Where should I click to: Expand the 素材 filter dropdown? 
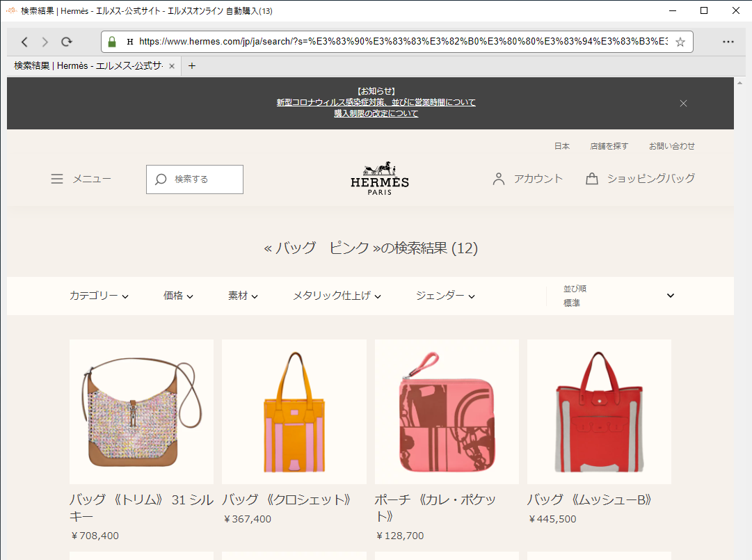pyautogui.click(x=243, y=296)
